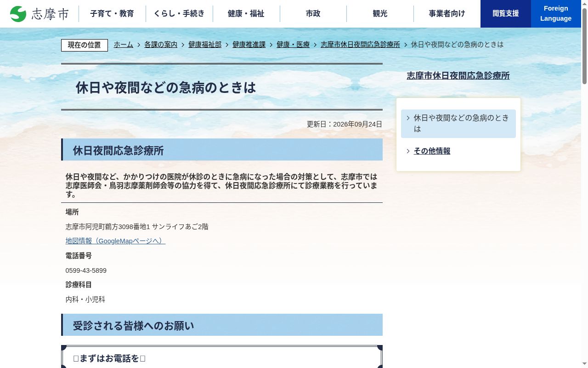Open the くらし・手続き menu
The image size is (588, 368).
pos(179,14)
